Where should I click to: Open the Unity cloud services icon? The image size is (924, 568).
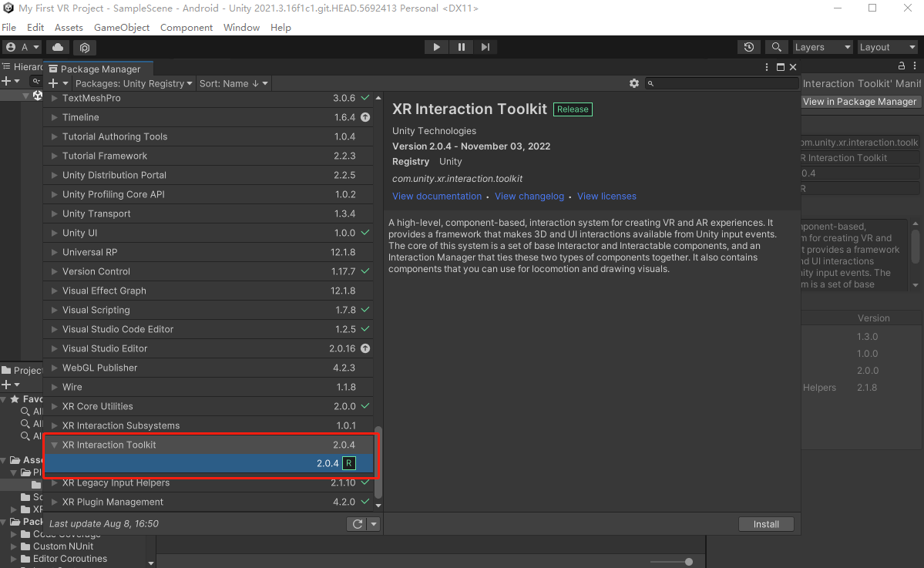[58, 47]
